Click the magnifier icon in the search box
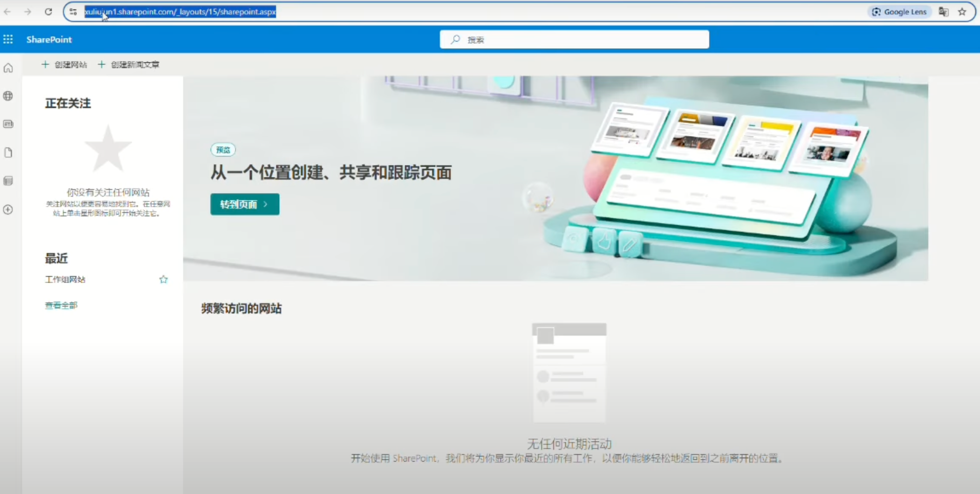 [456, 40]
